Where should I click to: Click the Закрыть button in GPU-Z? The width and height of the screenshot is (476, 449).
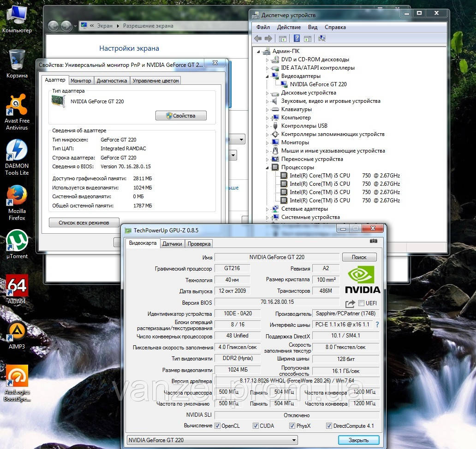point(358,440)
